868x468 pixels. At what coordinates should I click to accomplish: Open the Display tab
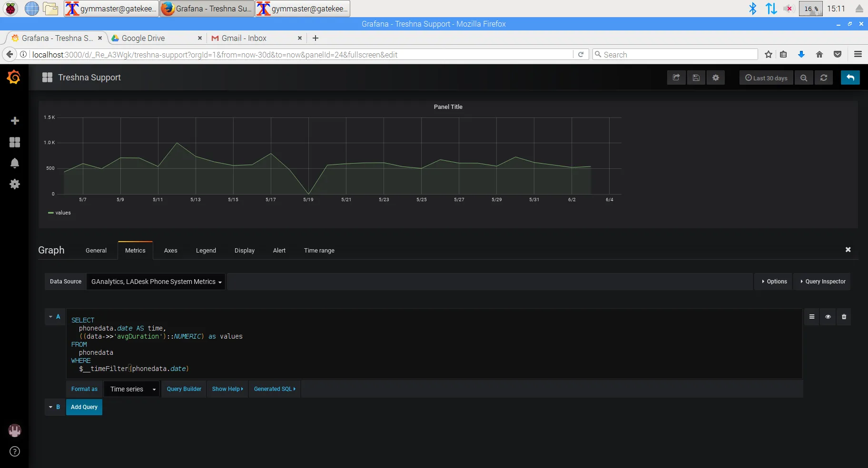pyautogui.click(x=245, y=251)
